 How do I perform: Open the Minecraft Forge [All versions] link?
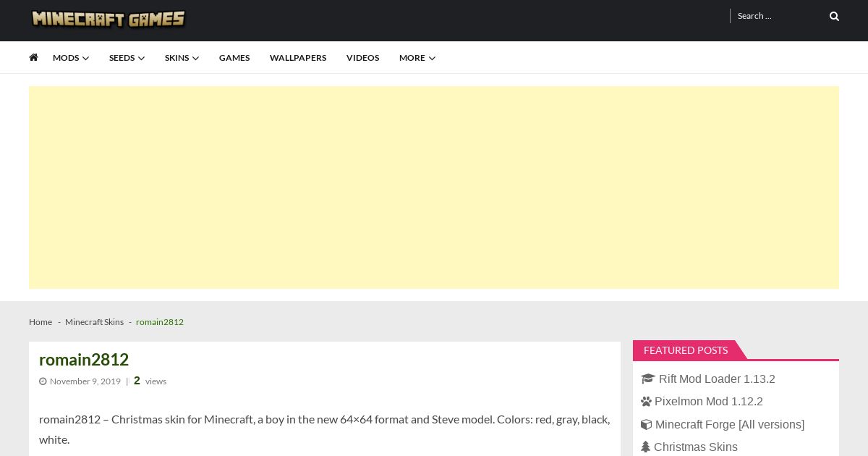pos(730,425)
